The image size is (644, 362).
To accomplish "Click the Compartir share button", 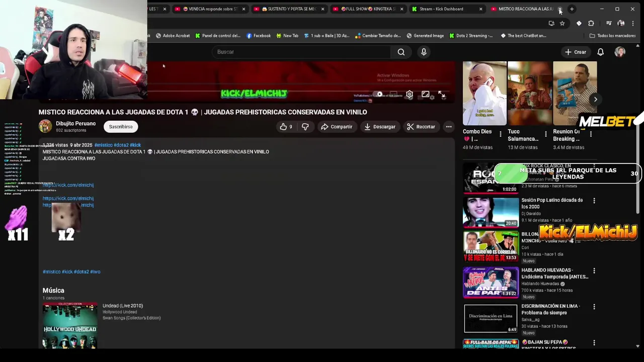I will pos(337,127).
